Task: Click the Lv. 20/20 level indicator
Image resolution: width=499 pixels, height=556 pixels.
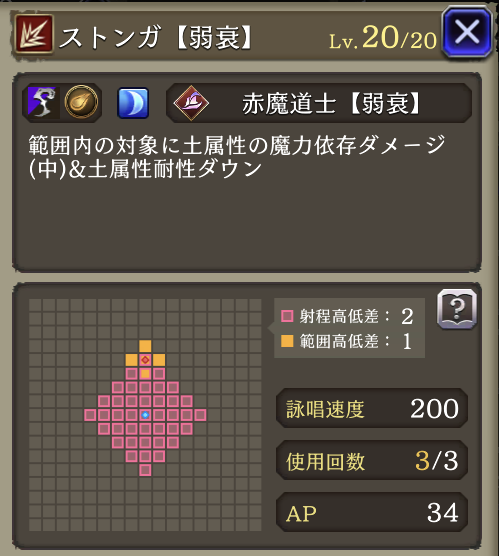Action: pyautogui.click(x=383, y=38)
